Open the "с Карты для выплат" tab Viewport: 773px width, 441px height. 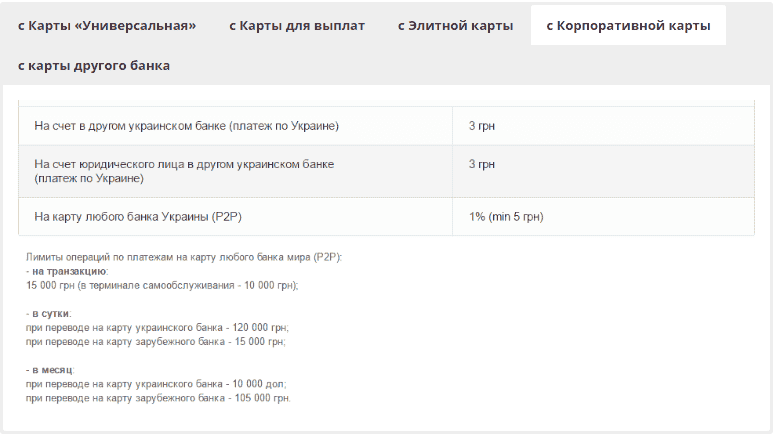point(297,25)
